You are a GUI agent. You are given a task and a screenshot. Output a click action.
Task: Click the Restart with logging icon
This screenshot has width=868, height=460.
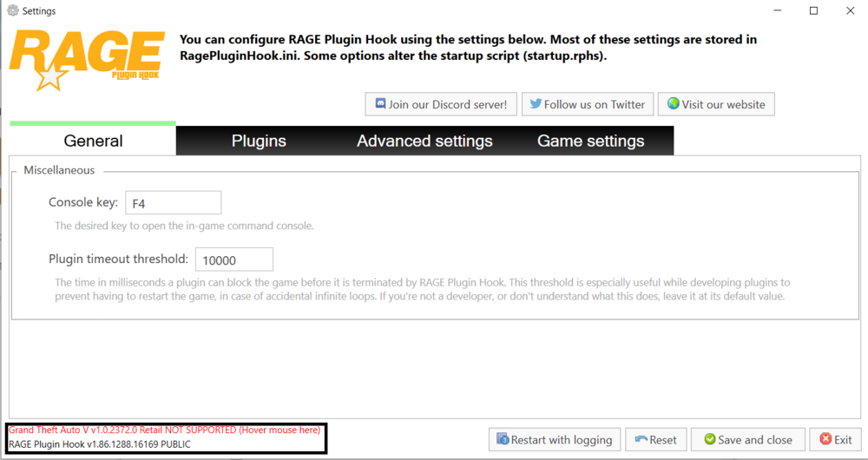[x=502, y=440]
